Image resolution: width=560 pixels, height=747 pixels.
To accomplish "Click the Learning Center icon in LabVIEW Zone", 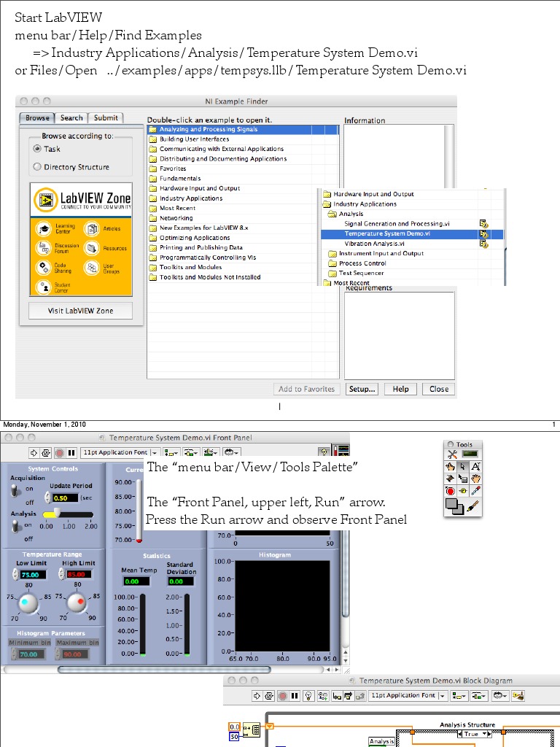I will coord(44,228).
